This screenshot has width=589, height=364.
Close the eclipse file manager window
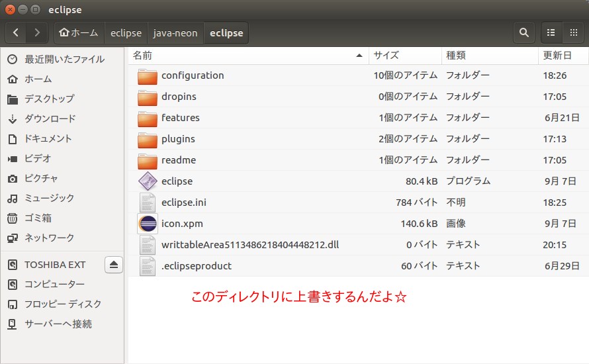pyautogui.click(x=10, y=10)
